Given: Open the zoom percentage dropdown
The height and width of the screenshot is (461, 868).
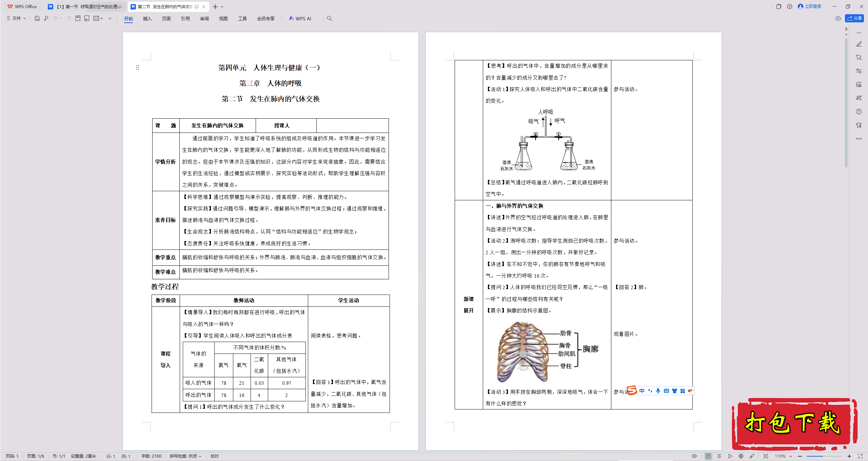Looking at the screenshot, I should (790, 456).
